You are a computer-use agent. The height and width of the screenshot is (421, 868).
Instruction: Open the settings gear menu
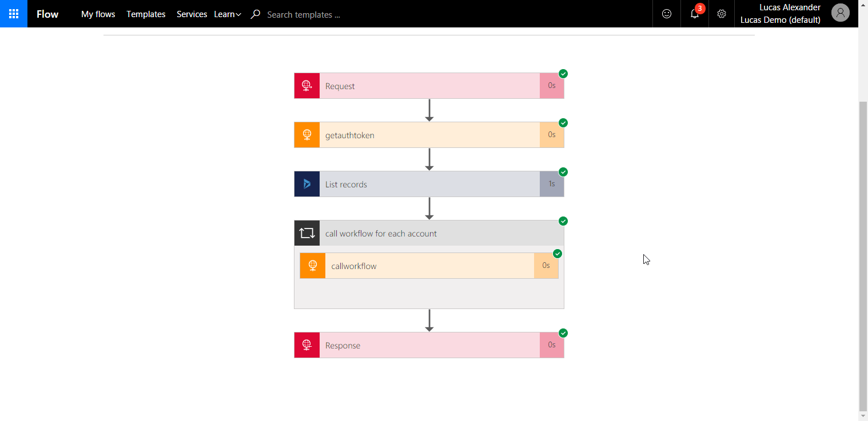721,13
